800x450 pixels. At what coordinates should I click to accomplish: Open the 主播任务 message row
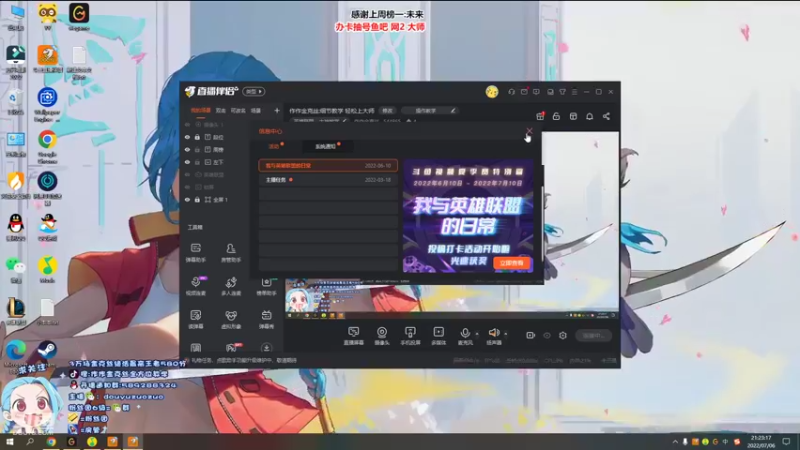(x=328, y=180)
